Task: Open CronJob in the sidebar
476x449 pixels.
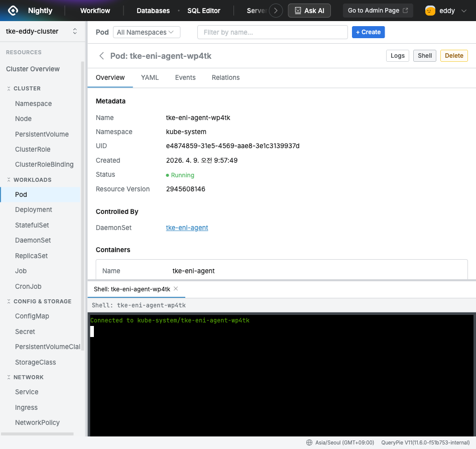Action: (x=28, y=287)
